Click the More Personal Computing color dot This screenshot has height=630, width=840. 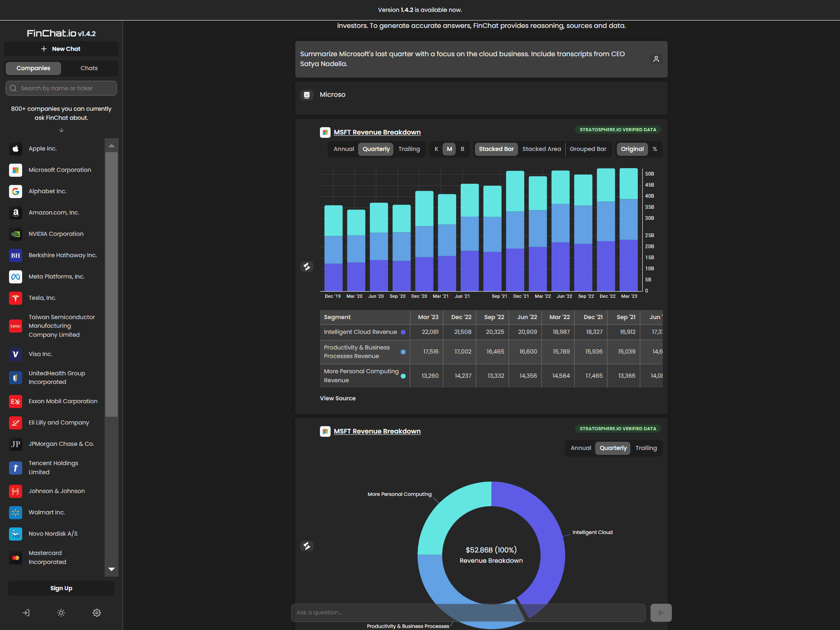(x=403, y=376)
